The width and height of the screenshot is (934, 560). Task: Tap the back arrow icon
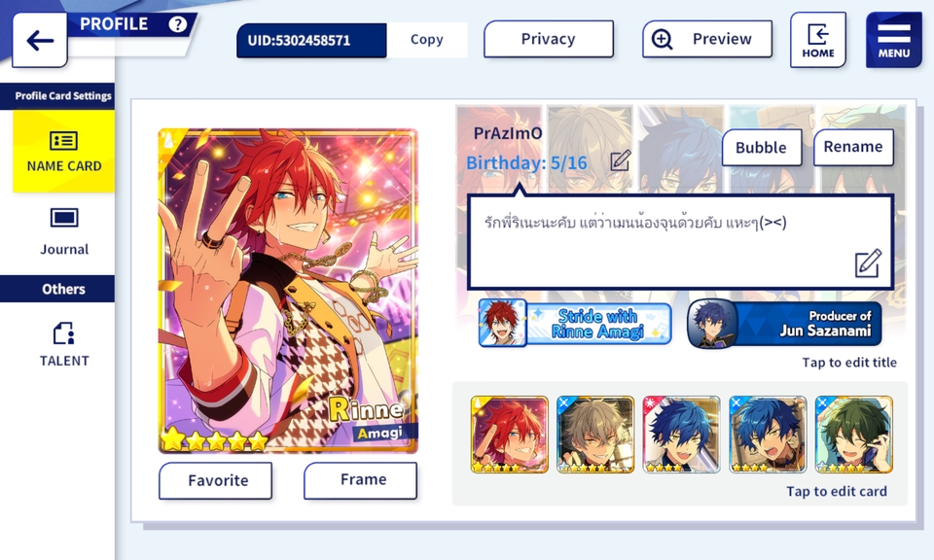[x=40, y=41]
